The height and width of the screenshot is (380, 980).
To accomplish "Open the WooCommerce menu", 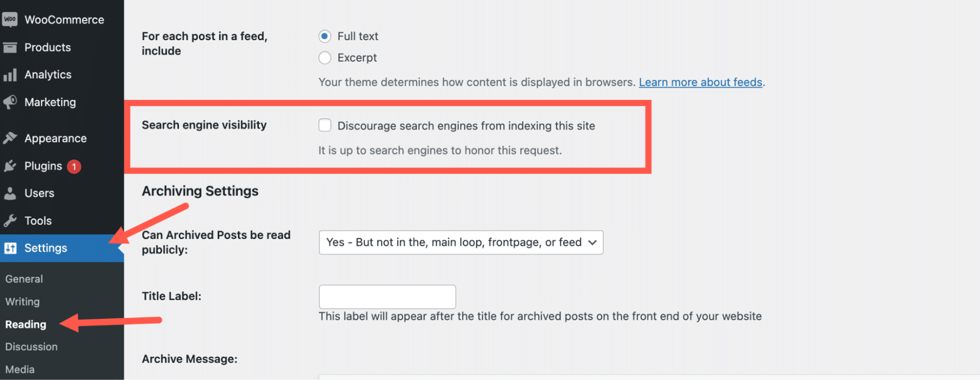I will pyautogui.click(x=64, y=20).
